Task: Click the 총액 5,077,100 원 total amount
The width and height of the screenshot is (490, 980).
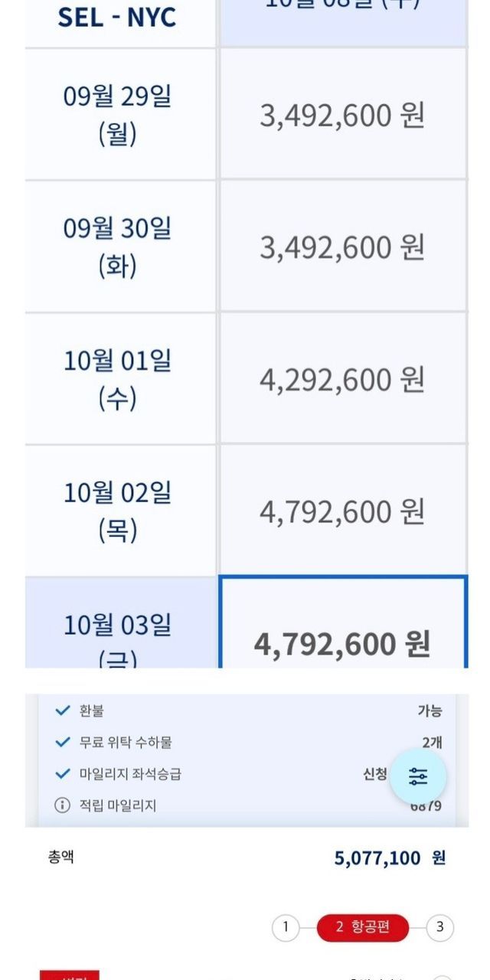Action: pos(389,857)
